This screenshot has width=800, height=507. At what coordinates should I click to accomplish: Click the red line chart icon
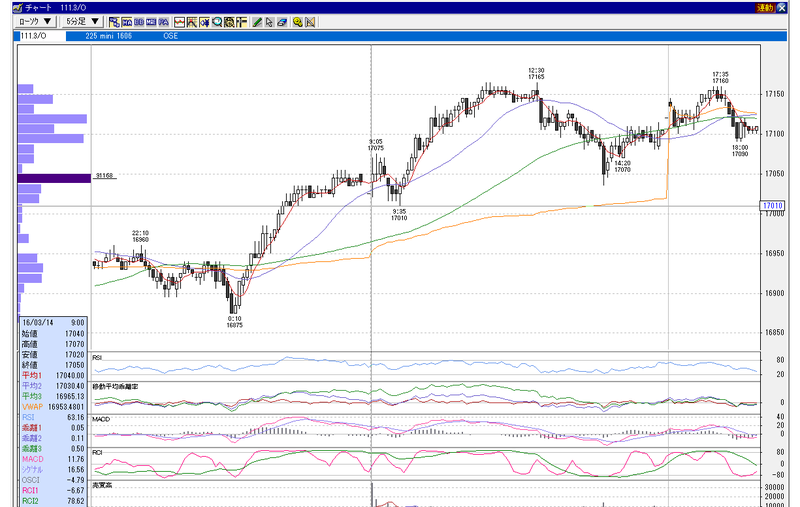(x=179, y=22)
